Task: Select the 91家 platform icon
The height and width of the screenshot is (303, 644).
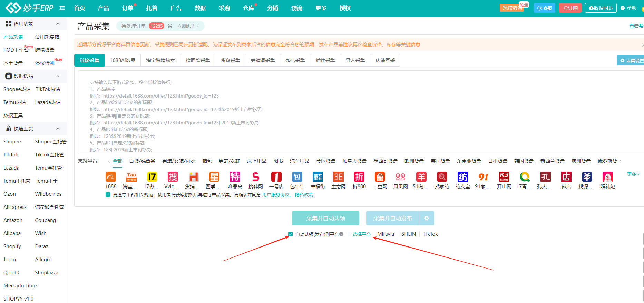Action: [484, 177]
